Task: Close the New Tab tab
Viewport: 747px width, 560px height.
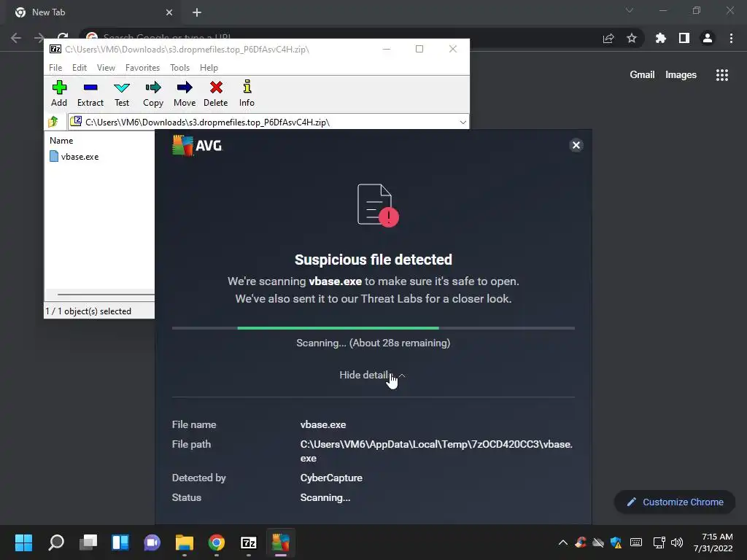Action: 169,12
